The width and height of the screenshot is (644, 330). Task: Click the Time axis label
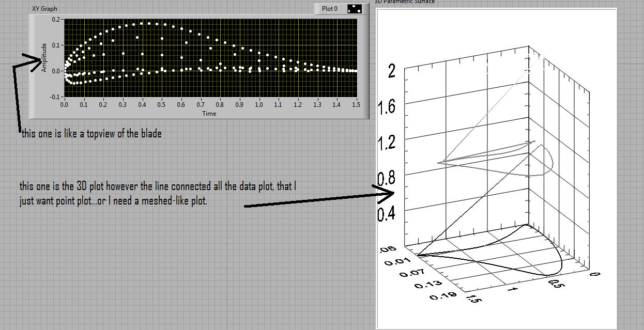[x=209, y=114]
